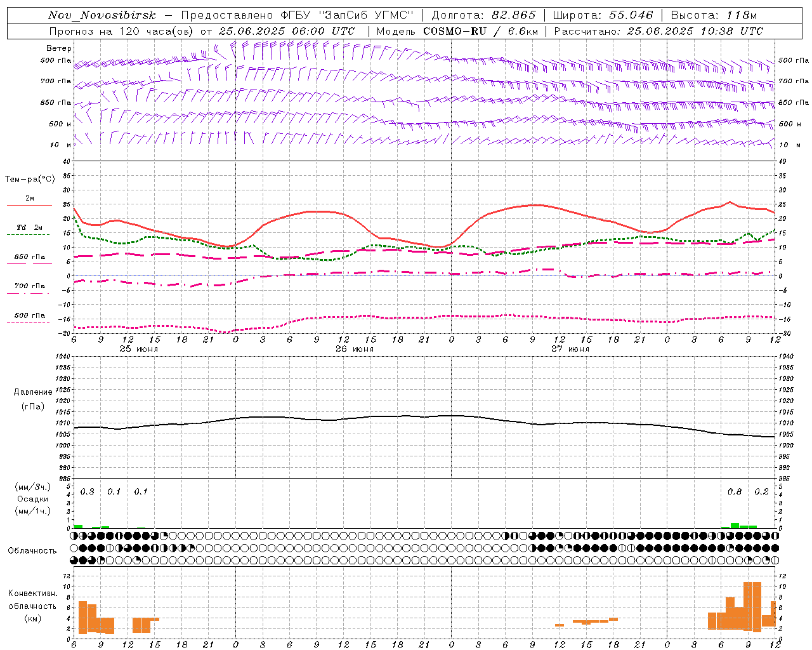Click the Осадки panel label
Image resolution: width=812 pixels, height=650 pixels.
[32, 499]
